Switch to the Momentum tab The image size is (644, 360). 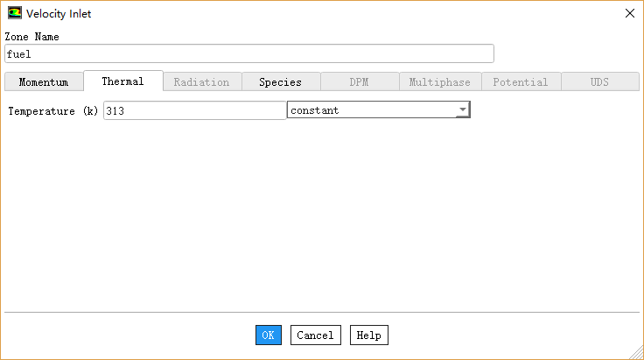tap(43, 82)
